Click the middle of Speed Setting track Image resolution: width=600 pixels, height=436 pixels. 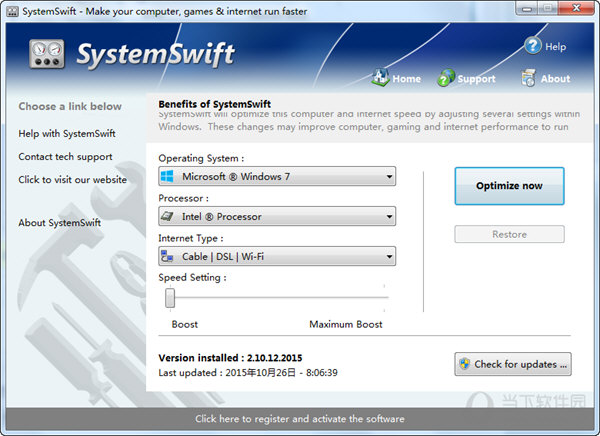click(277, 297)
